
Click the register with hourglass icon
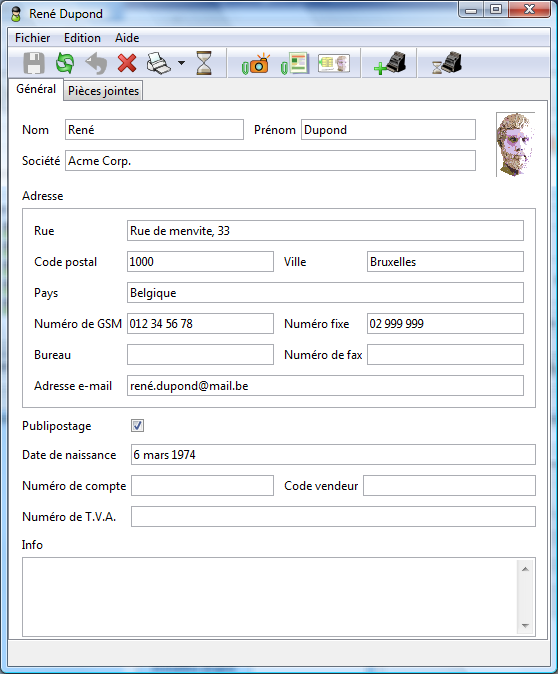click(x=447, y=63)
